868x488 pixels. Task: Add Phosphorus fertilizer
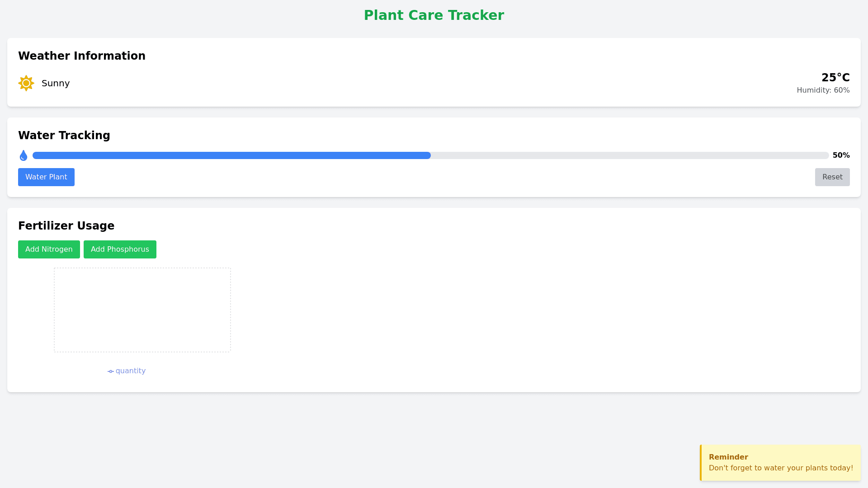(120, 249)
